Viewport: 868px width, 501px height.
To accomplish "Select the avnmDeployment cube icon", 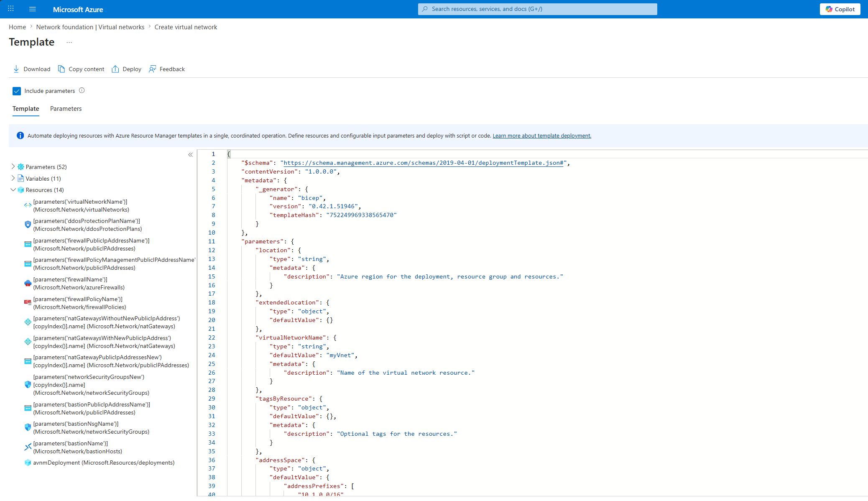I will tap(28, 463).
